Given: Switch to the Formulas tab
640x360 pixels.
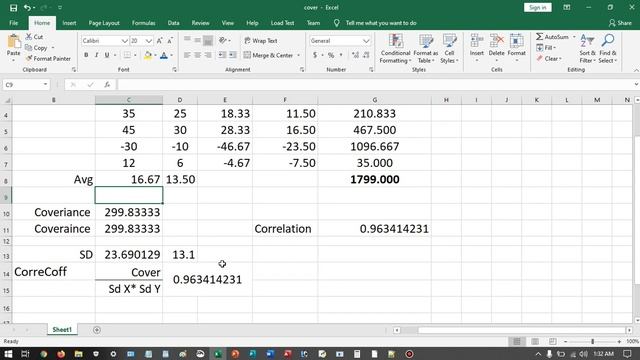Looking at the screenshot, I should 144,23.
